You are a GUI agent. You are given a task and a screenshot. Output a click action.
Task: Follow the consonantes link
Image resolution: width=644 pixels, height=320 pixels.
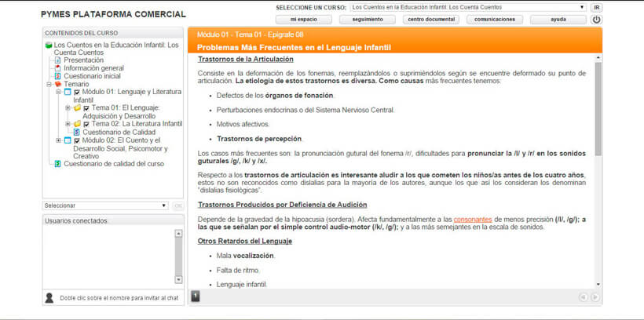473,220
